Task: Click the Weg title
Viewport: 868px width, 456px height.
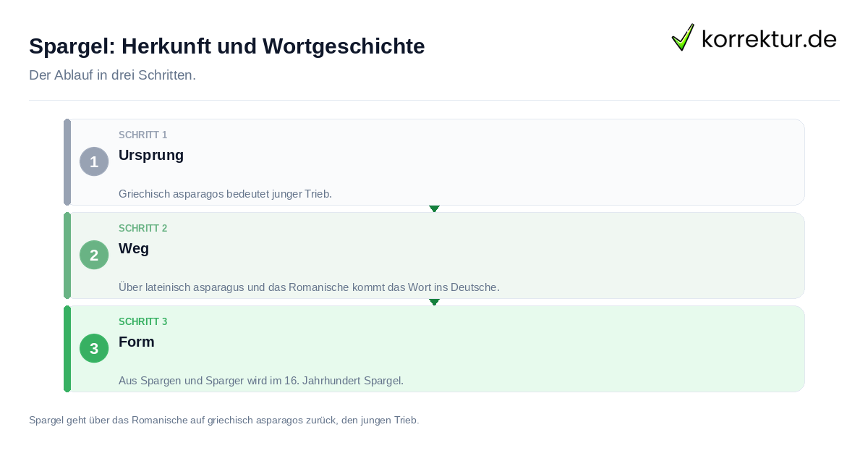Action: click(x=134, y=248)
